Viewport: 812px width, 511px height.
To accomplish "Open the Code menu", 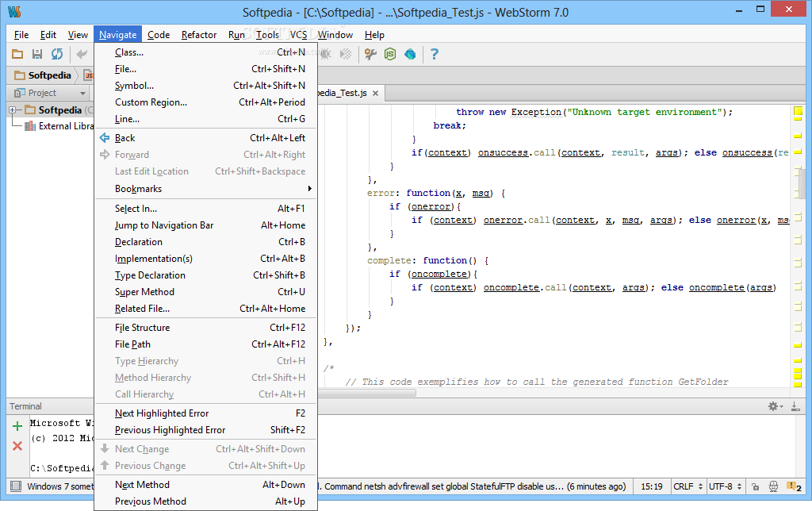I will coord(159,35).
